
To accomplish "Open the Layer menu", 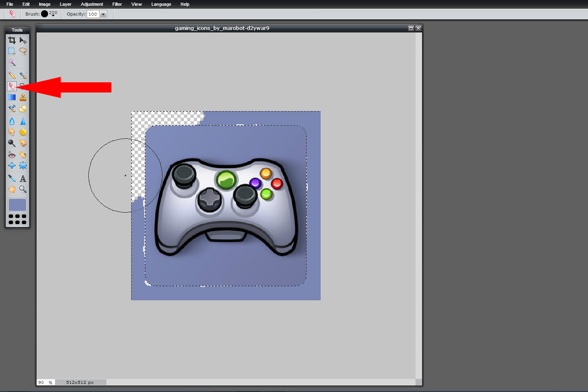I will point(65,4).
